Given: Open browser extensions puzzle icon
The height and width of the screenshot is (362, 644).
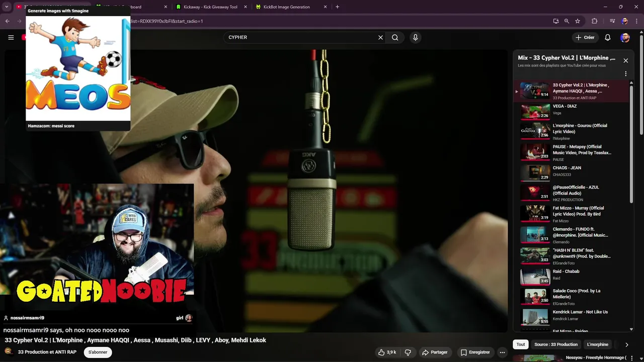Looking at the screenshot, I should coord(594,21).
